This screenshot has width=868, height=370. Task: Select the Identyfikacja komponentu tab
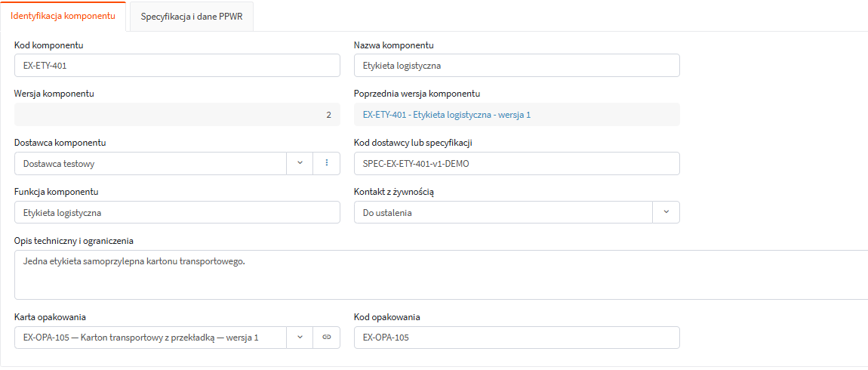coord(63,16)
